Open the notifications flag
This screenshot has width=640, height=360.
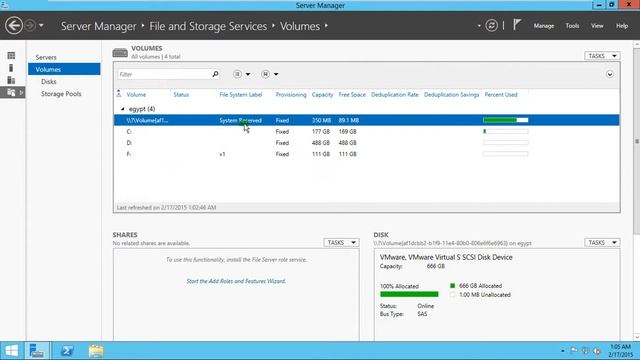517,25
